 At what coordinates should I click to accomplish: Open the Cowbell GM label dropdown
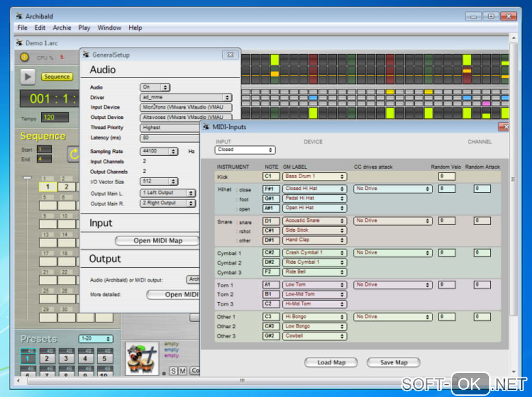[x=315, y=336]
